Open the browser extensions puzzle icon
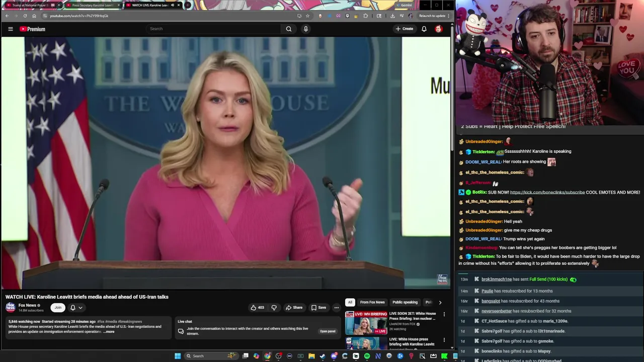 [366, 16]
